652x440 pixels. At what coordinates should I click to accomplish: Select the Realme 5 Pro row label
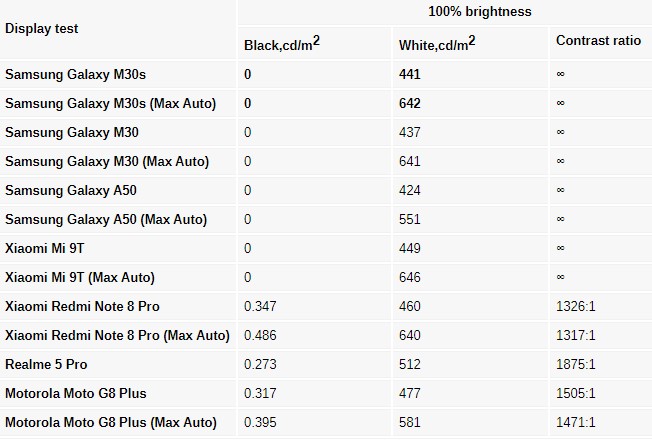tap(46, 364)
